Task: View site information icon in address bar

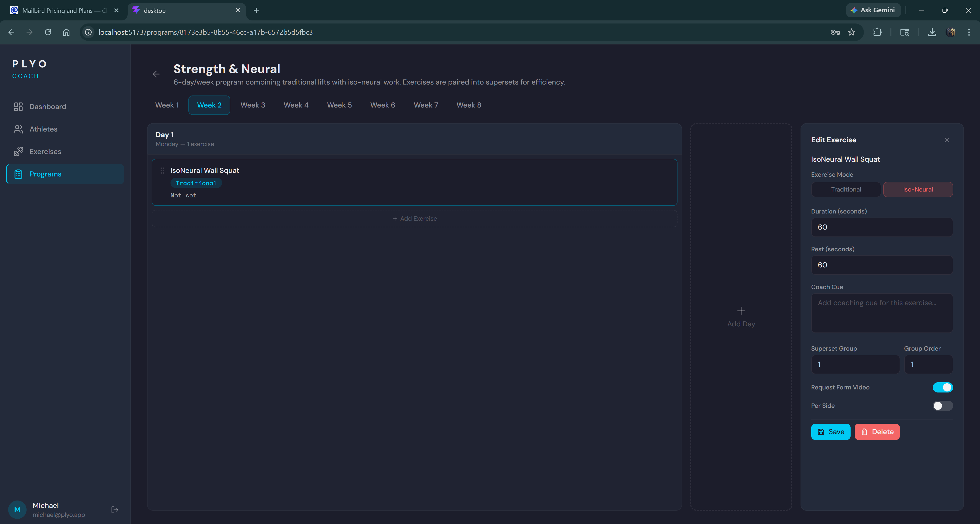Action: 88,32
